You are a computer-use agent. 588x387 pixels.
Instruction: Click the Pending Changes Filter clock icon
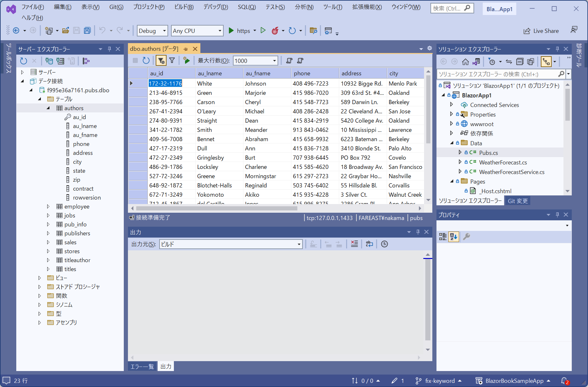(492, 61)
